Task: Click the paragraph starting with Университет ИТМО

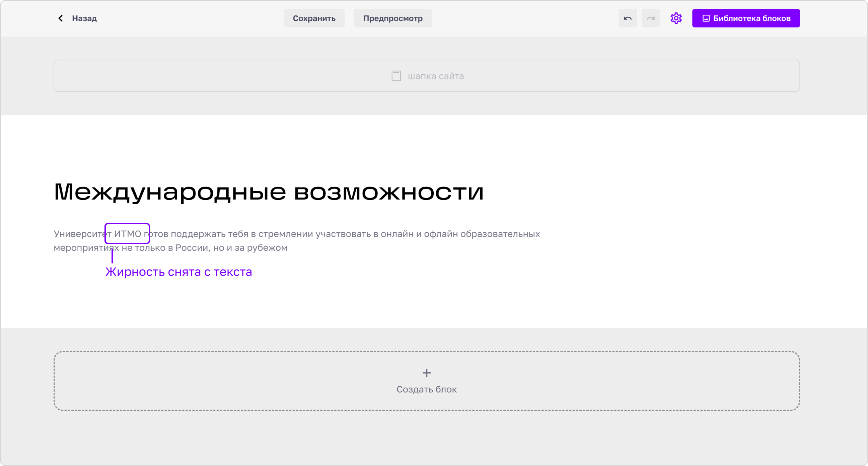Action: pos(296,241)
